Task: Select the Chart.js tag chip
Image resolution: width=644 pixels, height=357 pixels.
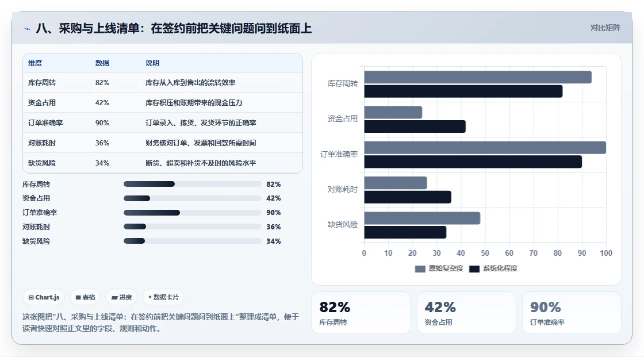Action: (44, 297)
